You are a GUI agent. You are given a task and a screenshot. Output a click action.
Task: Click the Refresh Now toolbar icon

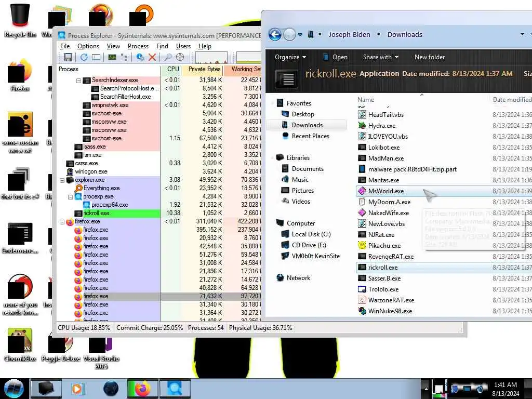click(x=84, y=57)
